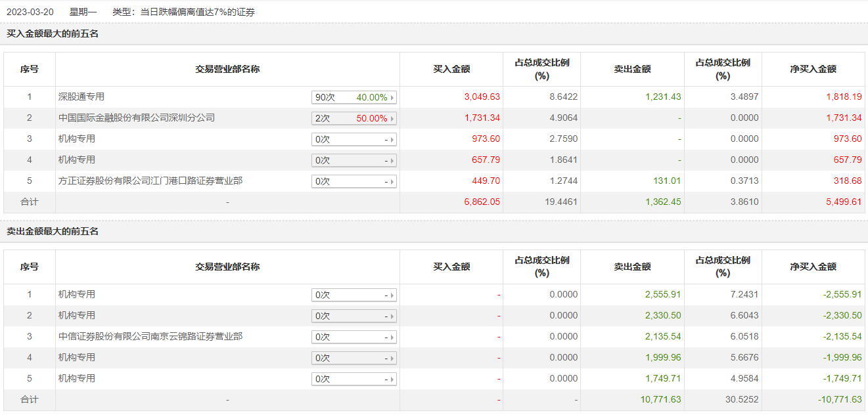Click the 买入金额最大的前五名 section header
The width and height of the screenshot is (868, 415).
(53, 34)
